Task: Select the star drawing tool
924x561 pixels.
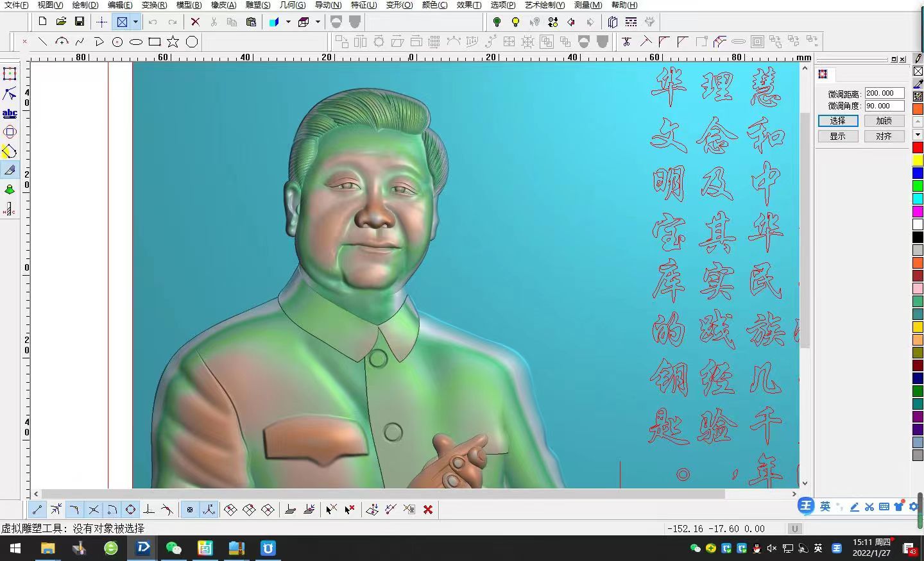Action: [x=173, y=42]
